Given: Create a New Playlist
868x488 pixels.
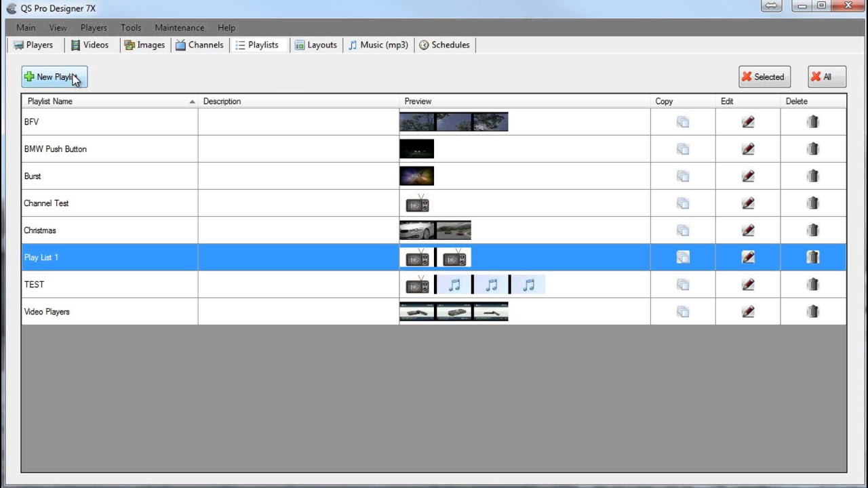Looking at the screenshot, I should point(54,77).
